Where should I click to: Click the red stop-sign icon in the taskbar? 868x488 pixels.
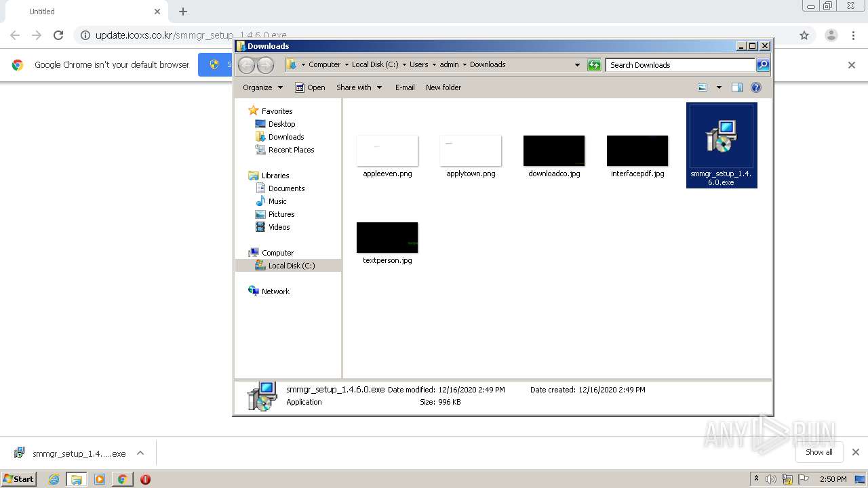(x=145, y=479)
